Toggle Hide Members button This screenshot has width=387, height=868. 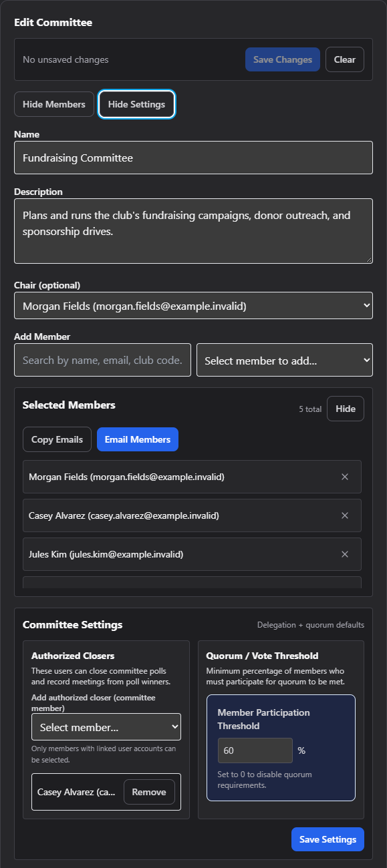coord(54,104)
